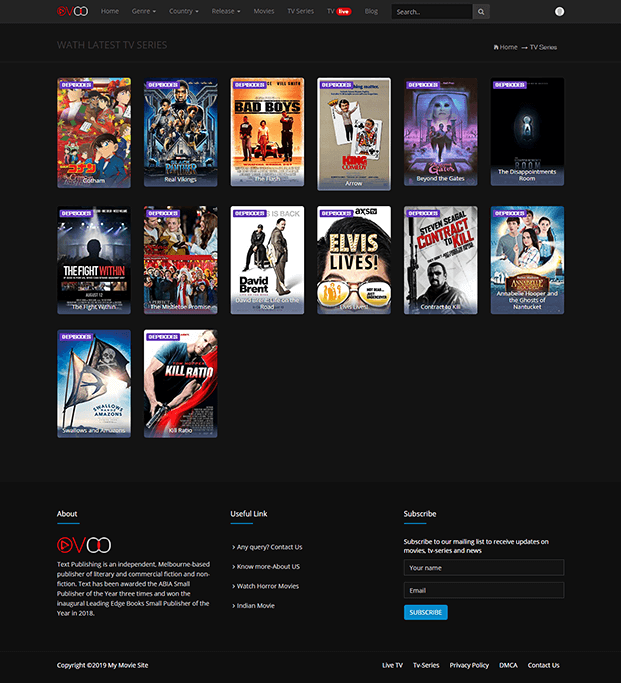This screenshot has width=621, height=683.
Task: Select the Blog menu item
Action: [x=371, y=12]
